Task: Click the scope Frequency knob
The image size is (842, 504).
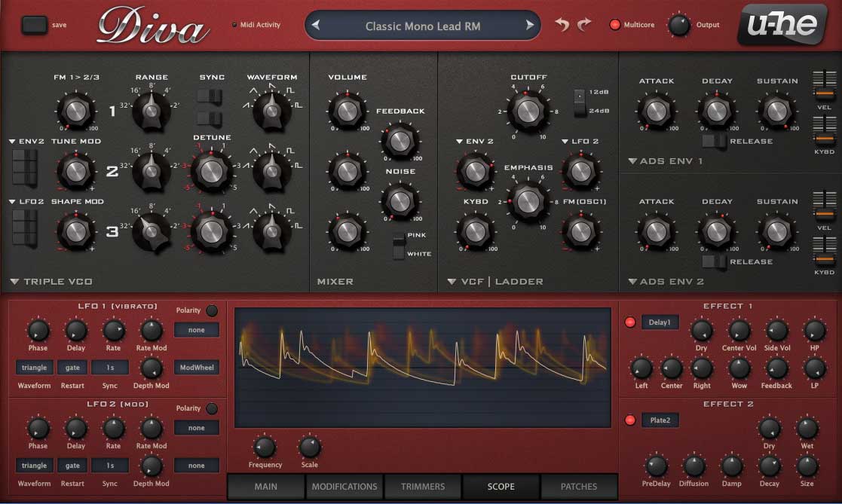Action: pos(264,447)
